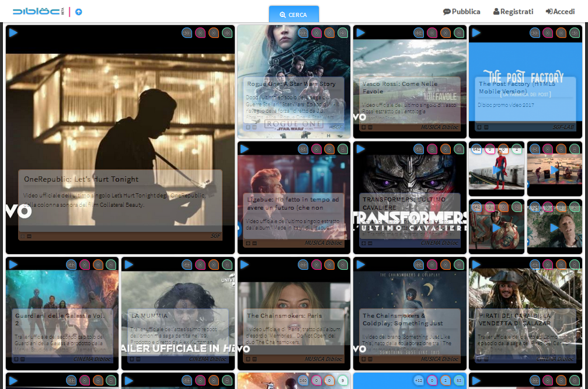Click green counter badge on OneRepublic card
Image resolution: width=588 pixels, height=389 pixels.
coord(227,33)
